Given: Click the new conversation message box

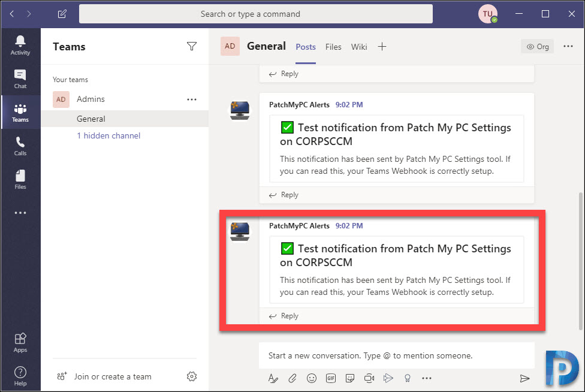Looking at the screenshot, I should point(397,356).
